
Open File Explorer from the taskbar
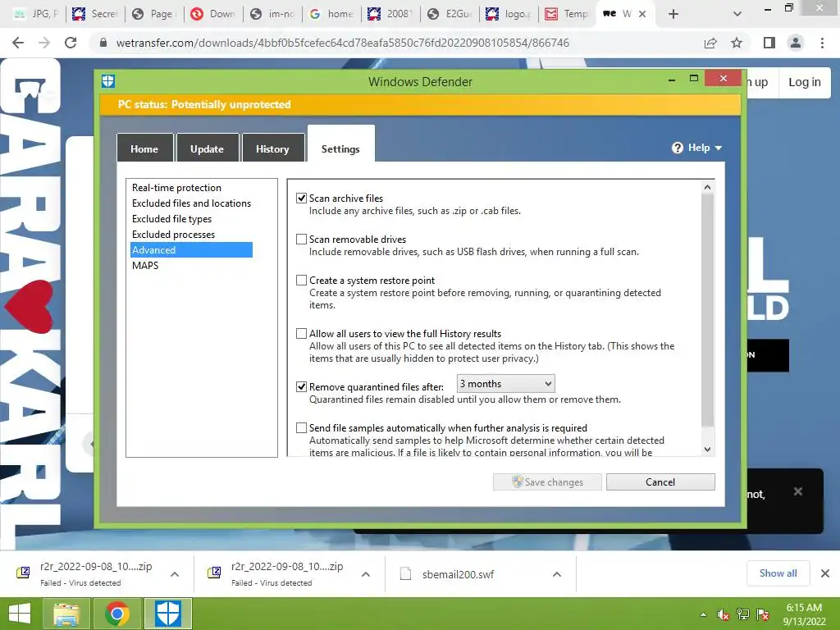tap(66, 614)
